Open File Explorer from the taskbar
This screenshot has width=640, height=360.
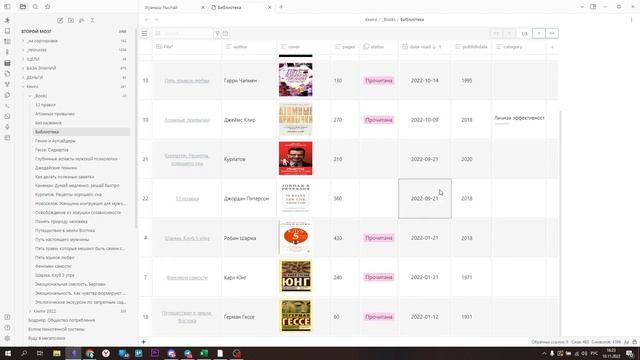tap(57, 353)
